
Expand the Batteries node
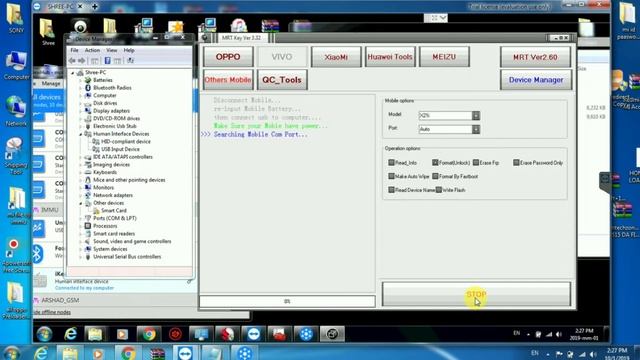coord(81,80)
